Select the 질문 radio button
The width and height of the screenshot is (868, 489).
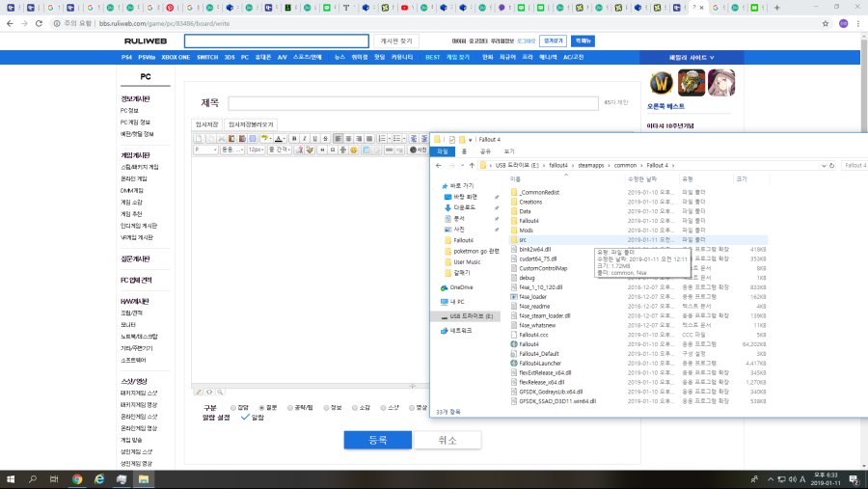(262, 407)
